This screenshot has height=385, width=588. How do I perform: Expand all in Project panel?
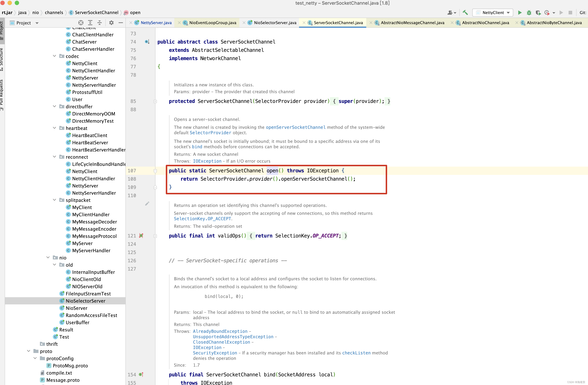[x=90, y=23]
